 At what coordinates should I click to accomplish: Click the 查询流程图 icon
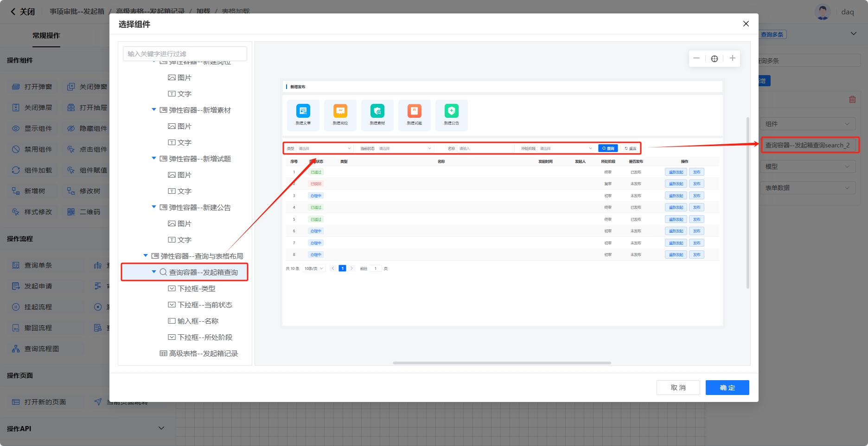point(16,349)
